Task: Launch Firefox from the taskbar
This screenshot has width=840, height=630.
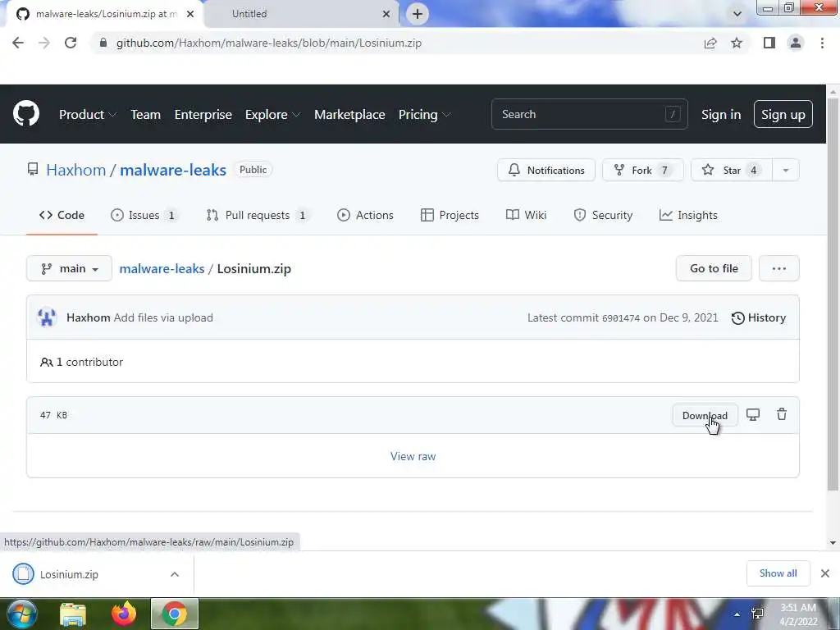Action: pos(124,614)
